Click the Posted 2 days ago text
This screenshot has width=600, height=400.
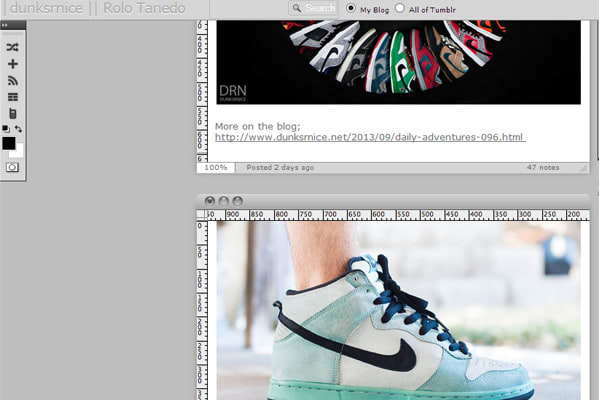(x=280, y=168)
